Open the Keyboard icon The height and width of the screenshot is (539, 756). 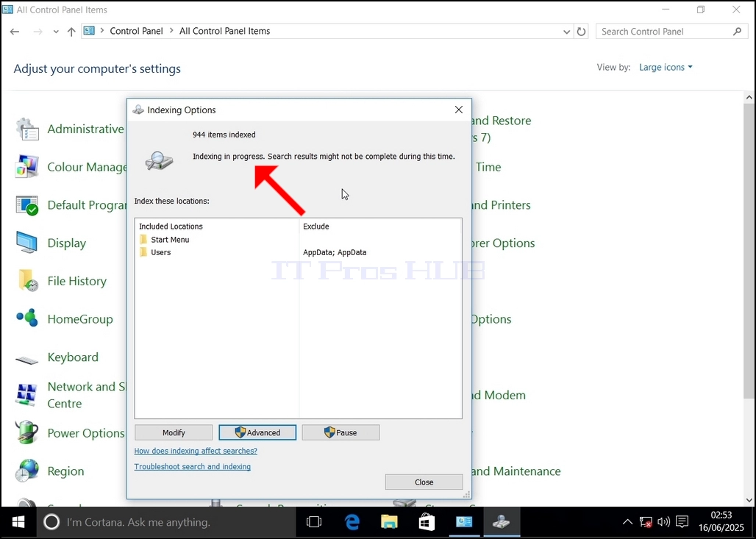point(27,360)
